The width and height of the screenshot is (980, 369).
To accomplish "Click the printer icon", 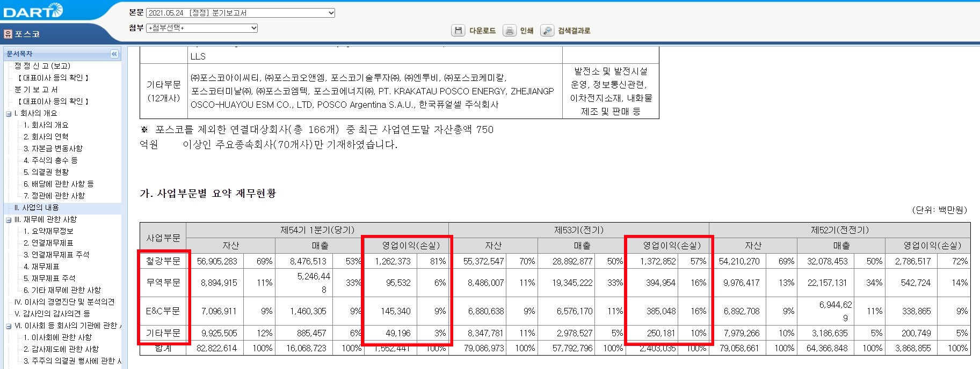I will 509,31.
